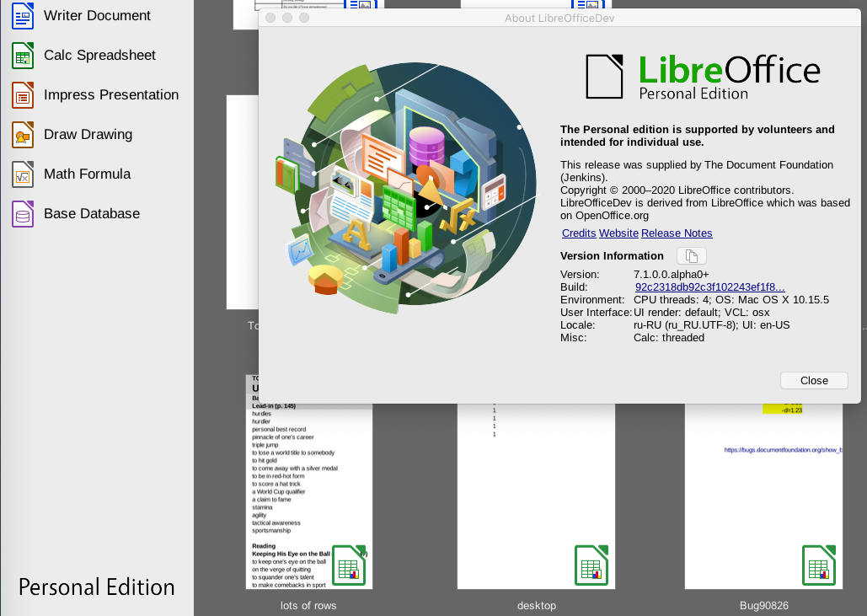
Task: Create a new Impress Presentation
Action: coord(111,95)
